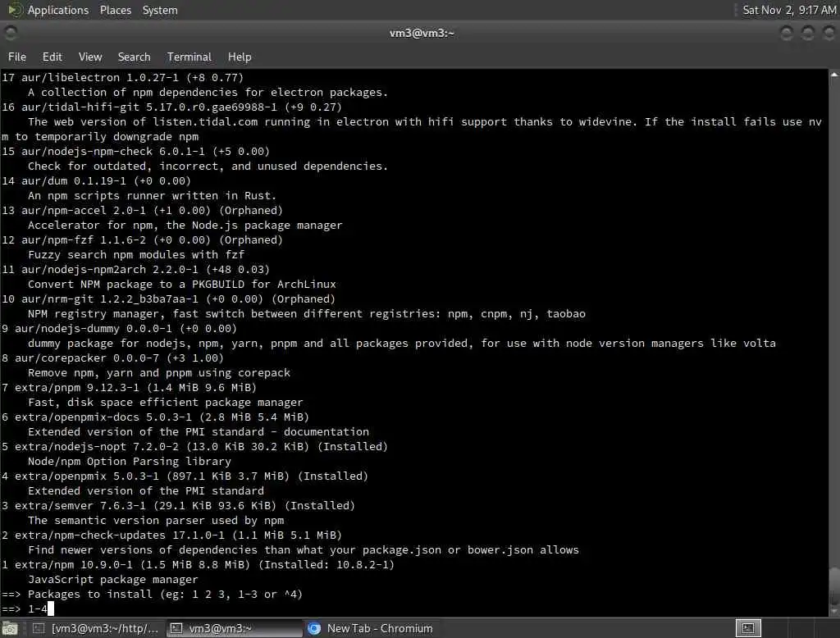Open the View menu
The image size is (840, 638).
pyautogui.click(x=90, y=57)
